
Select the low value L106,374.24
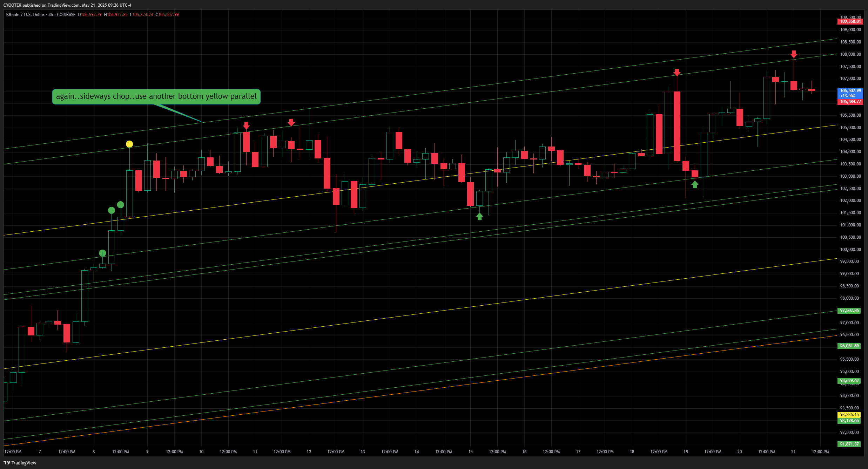[x=141, y=15]
